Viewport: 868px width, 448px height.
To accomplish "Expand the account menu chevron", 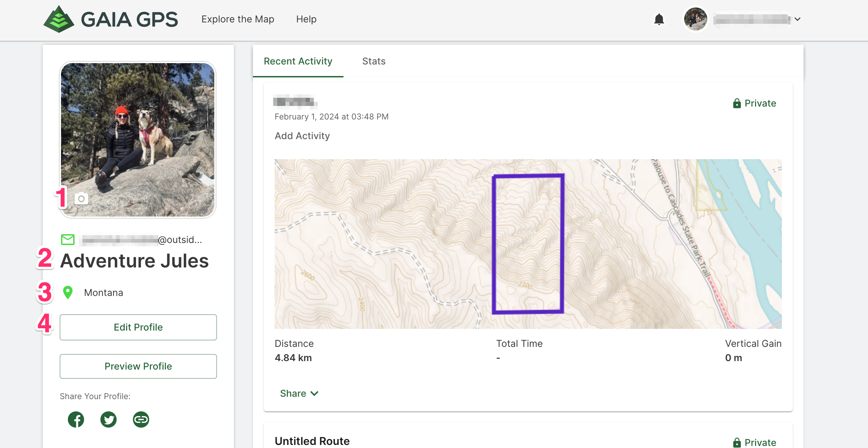I will (797, 19).
